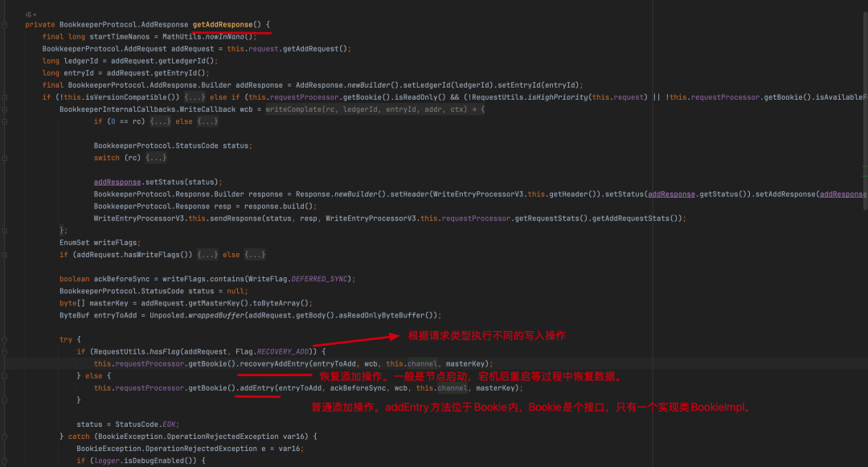Collapse the catch OperationRejectedException block gutter marker

click(5, 436)
